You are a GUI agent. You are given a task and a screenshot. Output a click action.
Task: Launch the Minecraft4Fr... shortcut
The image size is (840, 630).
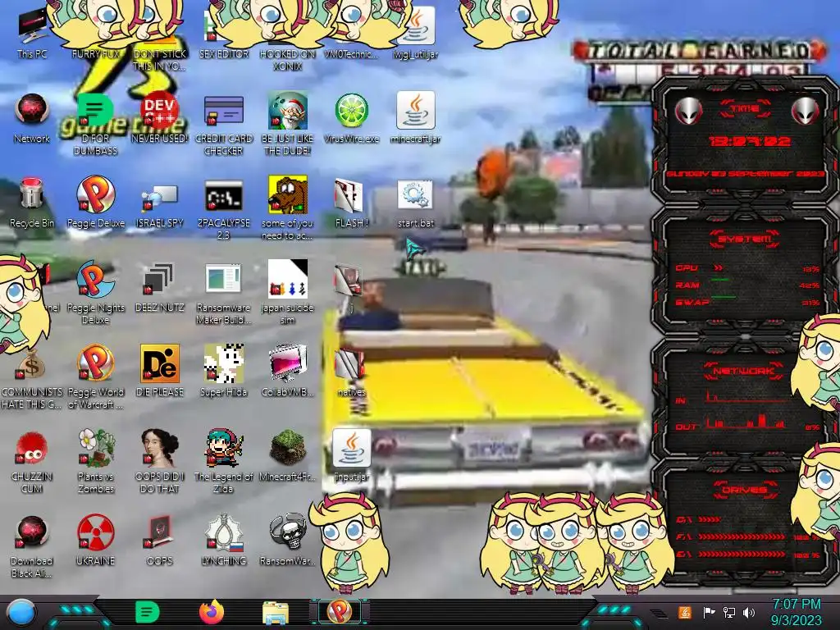coord(288,455)
